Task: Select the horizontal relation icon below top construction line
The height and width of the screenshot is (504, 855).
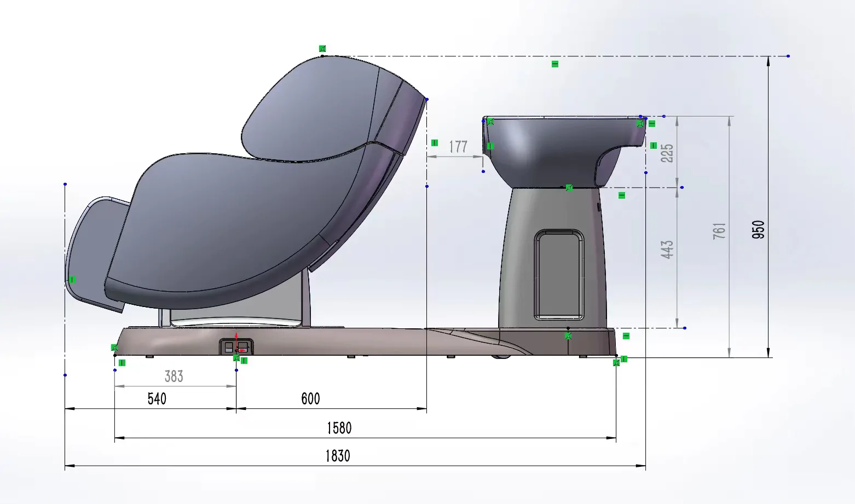Action: (554, 64)
